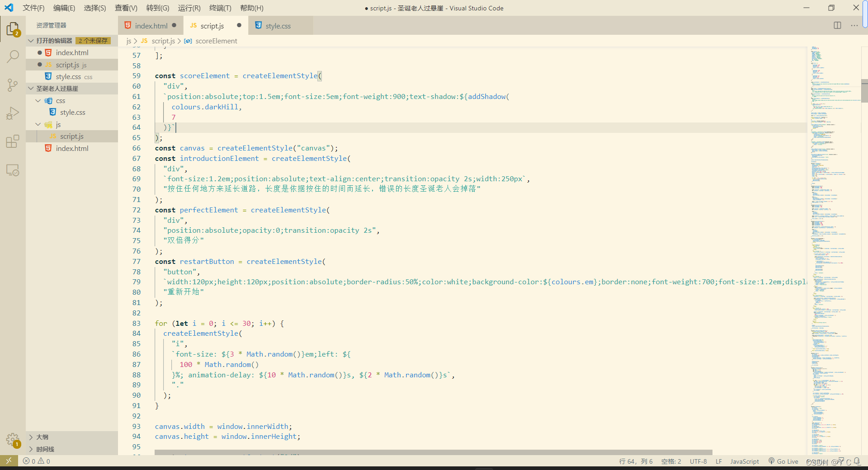Select the Run and Debug icon

click(12, 113)
